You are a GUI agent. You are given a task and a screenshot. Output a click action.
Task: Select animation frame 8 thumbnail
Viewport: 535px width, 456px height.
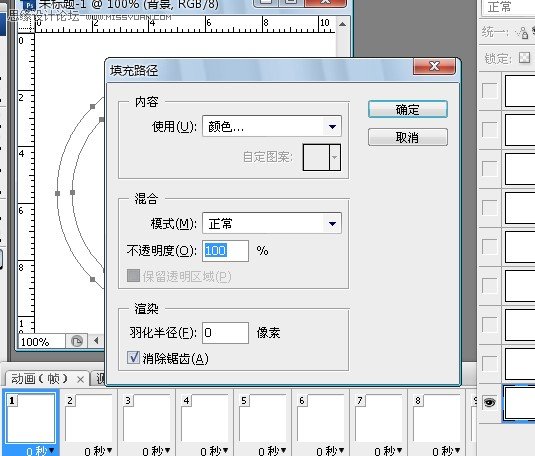437,418
